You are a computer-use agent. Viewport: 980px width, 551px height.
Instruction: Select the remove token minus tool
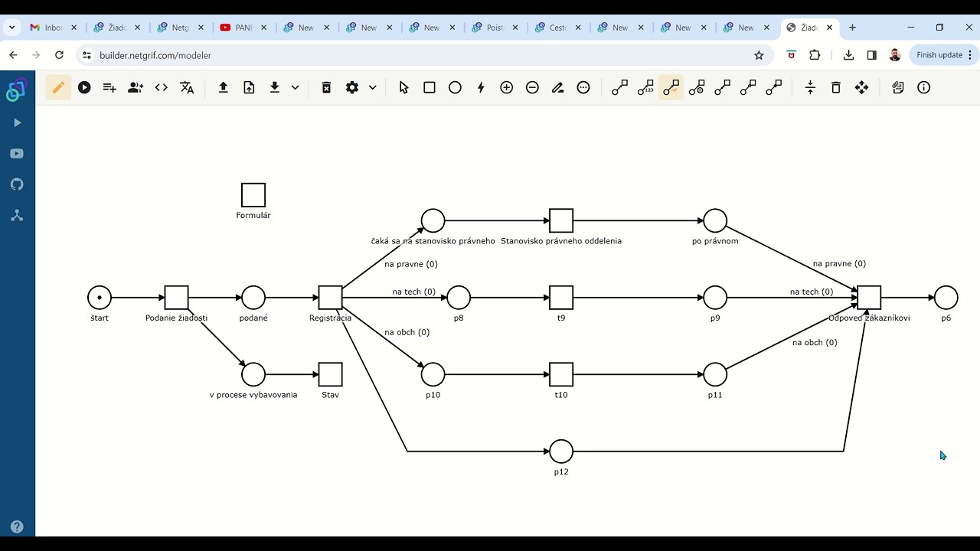(x=532, y=88)
